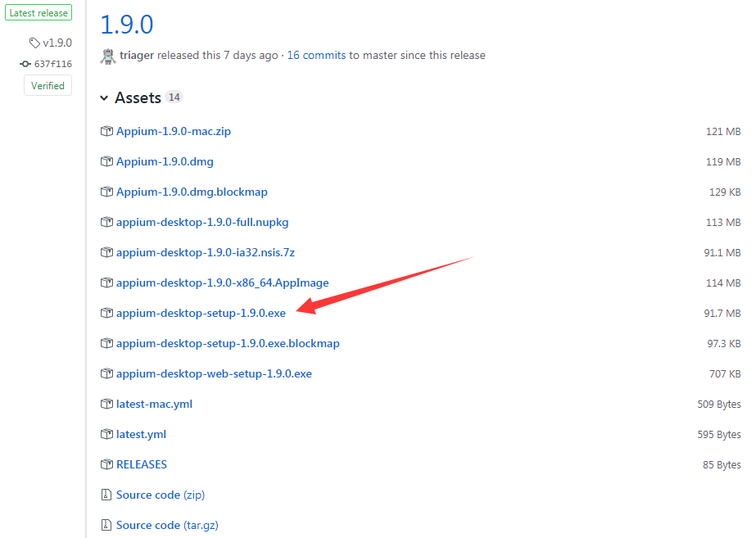
Task: Download appium-desktop-web-setup-1.9.0.exe
Action: tap(214, 373)
